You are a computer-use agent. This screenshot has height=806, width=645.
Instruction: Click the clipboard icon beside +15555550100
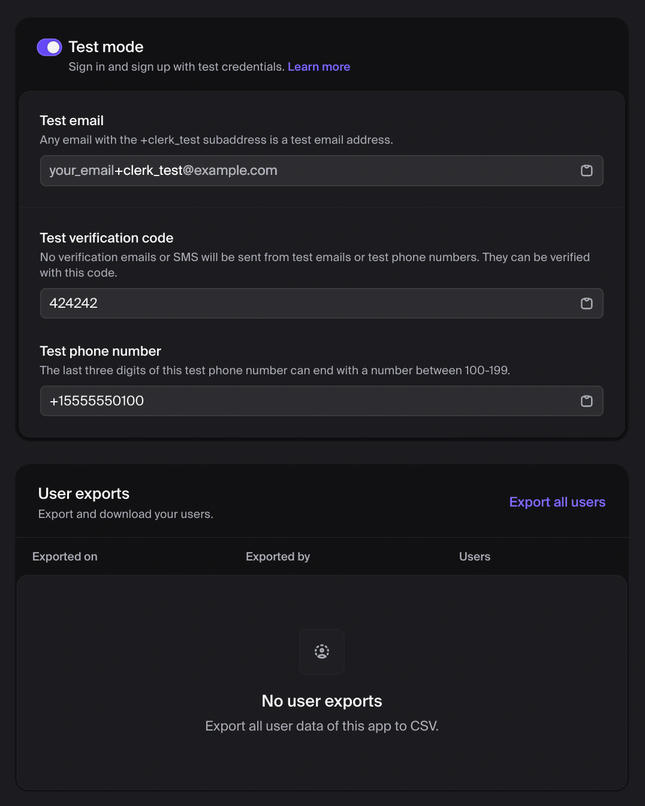click(586, 401)
